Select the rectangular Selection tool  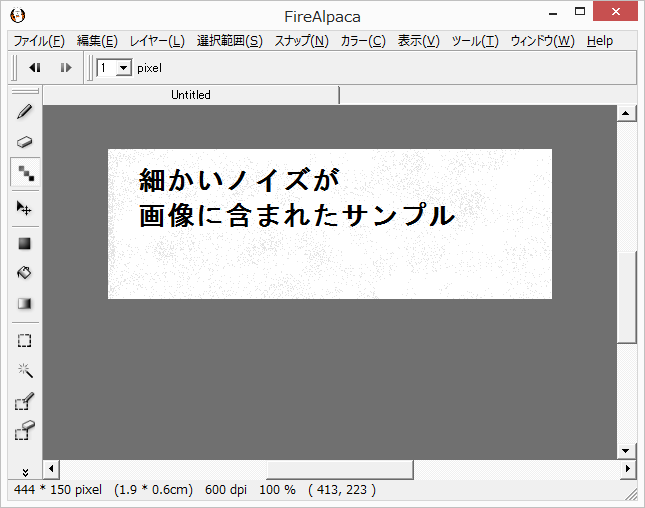coord(25,341)
